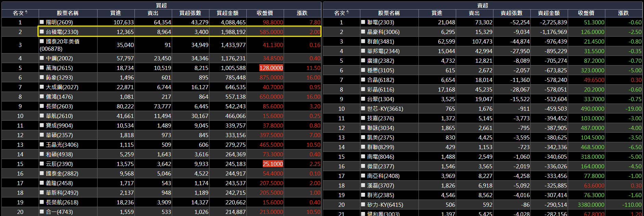Open stock 群聯(8299)
This screenshot has height=216, width=644.
click(x=381, y=147)
